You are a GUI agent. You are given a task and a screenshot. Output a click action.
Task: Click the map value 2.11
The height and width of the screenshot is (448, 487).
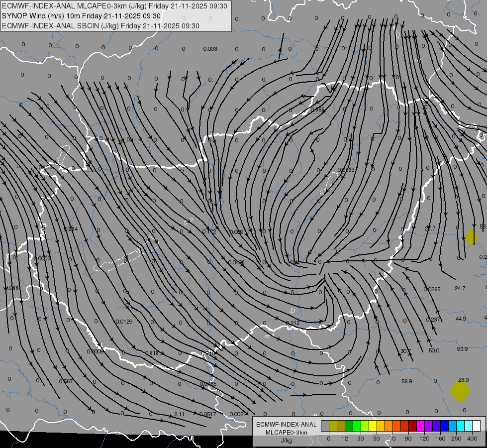179,414
